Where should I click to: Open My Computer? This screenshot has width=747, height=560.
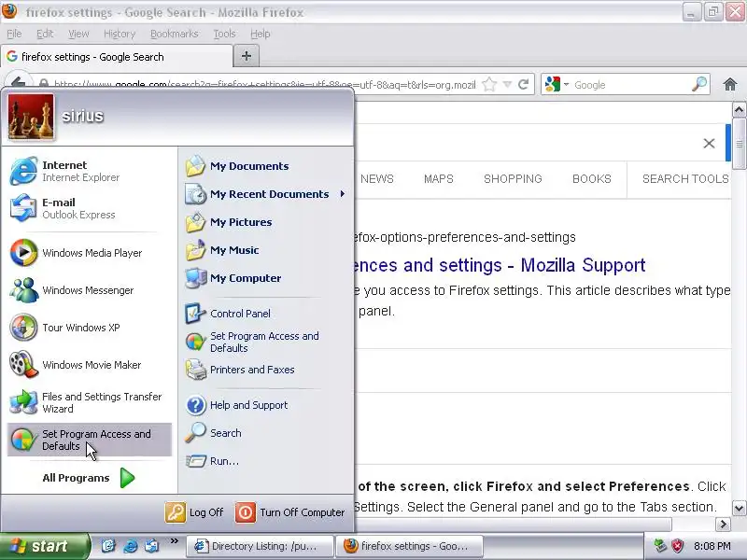pos(267,278)
